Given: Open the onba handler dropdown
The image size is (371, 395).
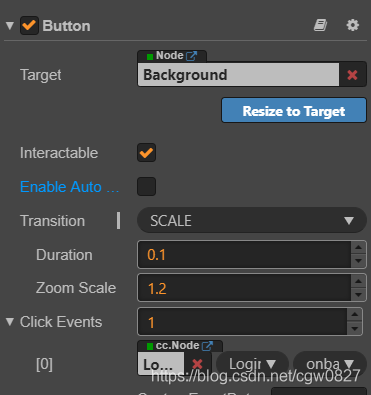Looking at the screenshot, I should (x=330, y=364).
